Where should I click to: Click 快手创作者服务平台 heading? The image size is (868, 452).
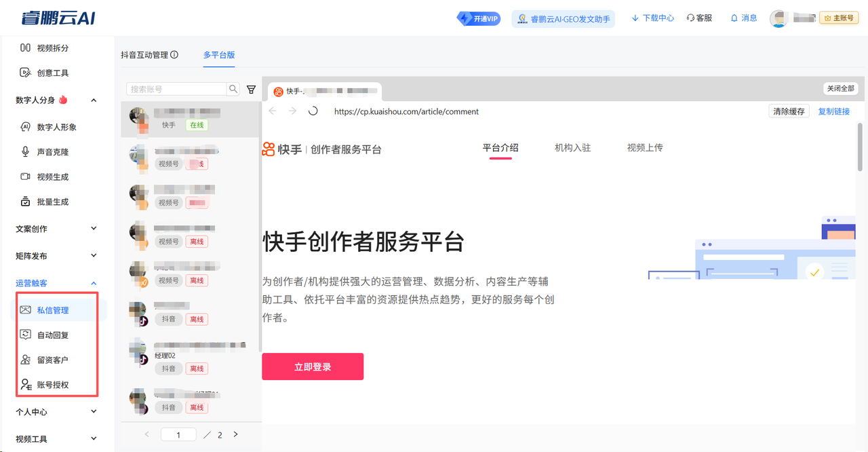tap(363, 242)
